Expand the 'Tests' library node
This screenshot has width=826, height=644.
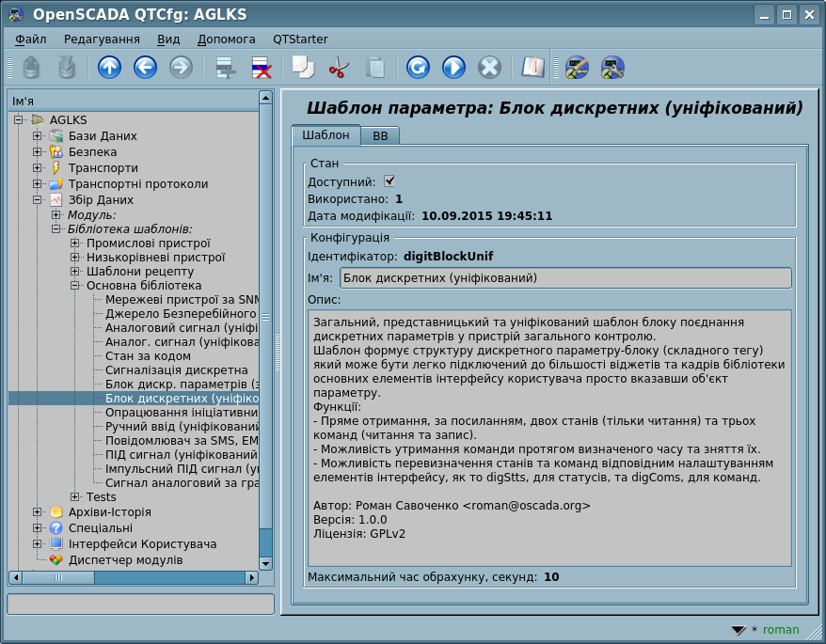75,496
